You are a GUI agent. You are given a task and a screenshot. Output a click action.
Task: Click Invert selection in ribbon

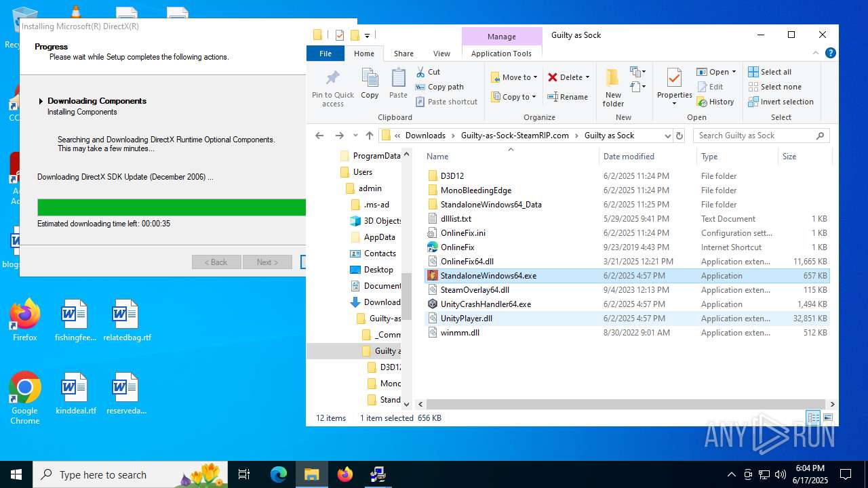(x=781, y=102)
